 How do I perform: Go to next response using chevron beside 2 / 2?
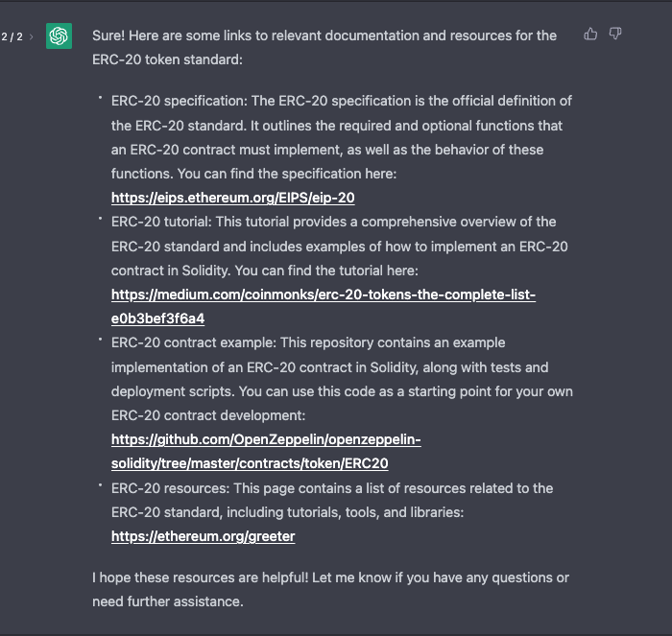coord(32,36)
